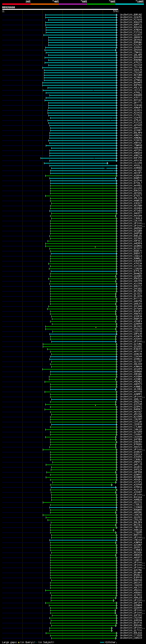Select the UniRef100_B6JHU2 label
Image resolution: width=146 pixels, height=644 pixels.
pyautogui.click(x=131, y=326)
